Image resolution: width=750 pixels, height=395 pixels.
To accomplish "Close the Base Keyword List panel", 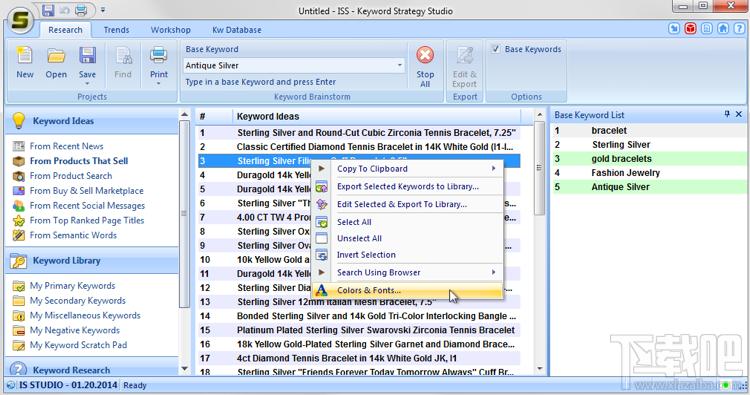I will tap(739, 114).
